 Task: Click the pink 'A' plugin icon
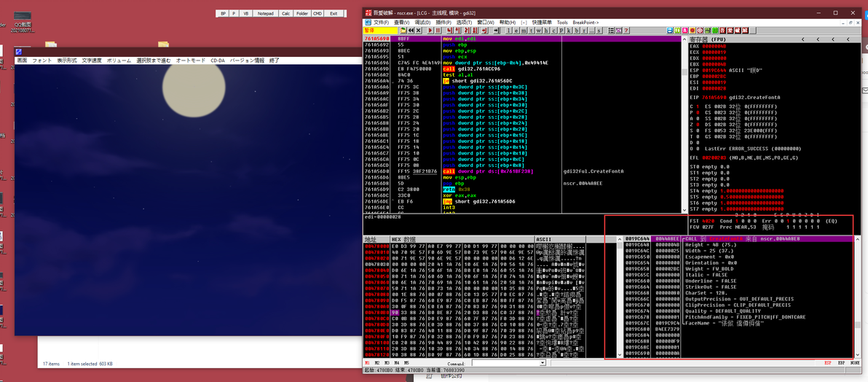(x=684, y=30)
